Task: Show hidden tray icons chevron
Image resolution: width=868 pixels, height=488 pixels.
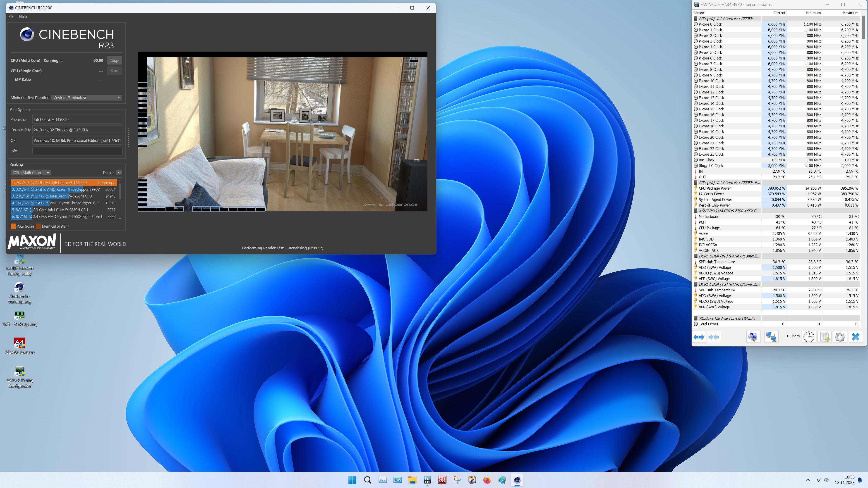Action: pyautogui.click(x=808, y=480)
